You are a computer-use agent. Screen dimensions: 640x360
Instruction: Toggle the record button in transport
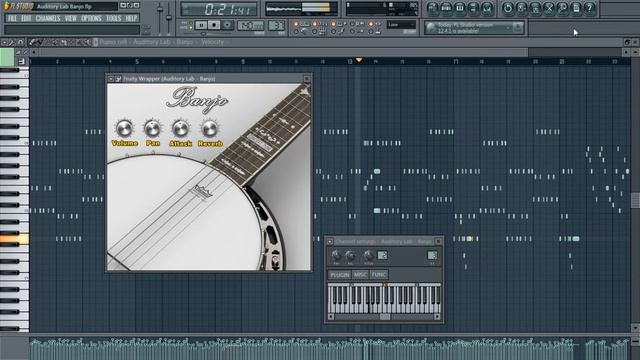coord(227,25)
